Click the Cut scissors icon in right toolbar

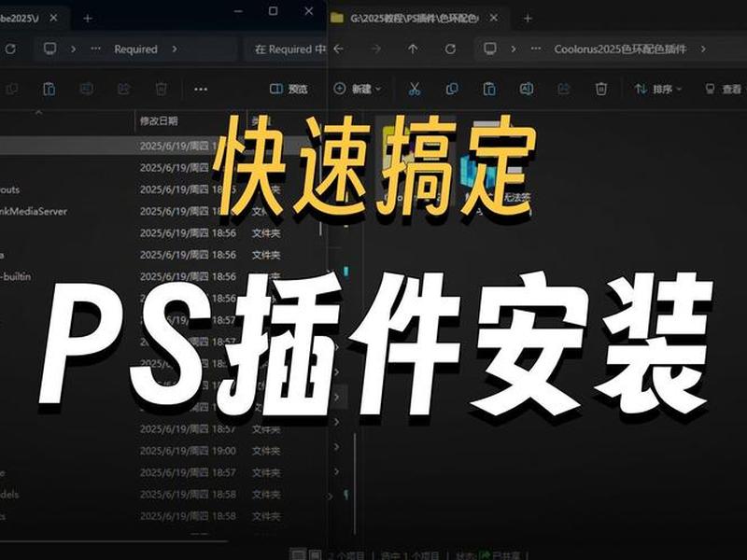click(415, 89)
